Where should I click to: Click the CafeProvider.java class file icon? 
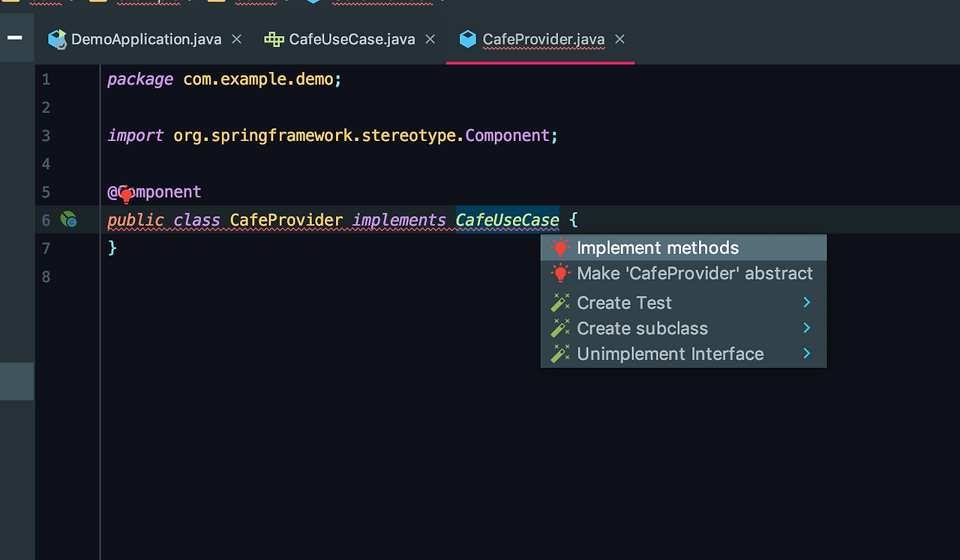[468, 39]
